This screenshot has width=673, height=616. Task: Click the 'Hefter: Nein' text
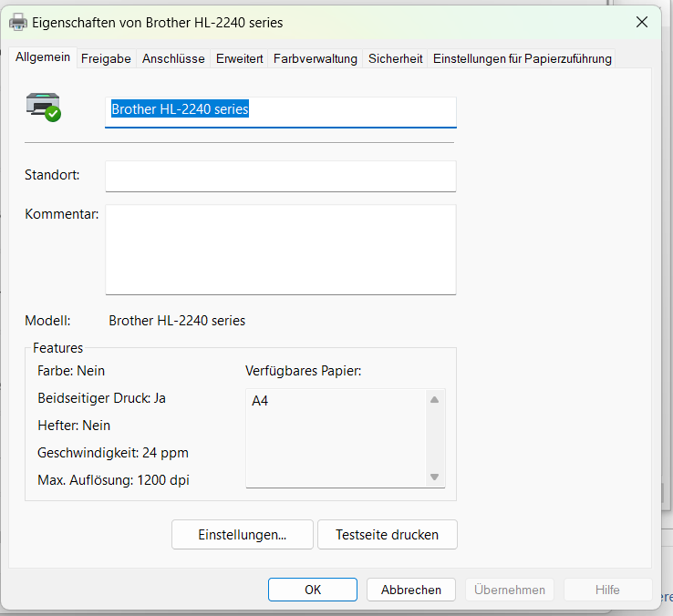(74, 426)
